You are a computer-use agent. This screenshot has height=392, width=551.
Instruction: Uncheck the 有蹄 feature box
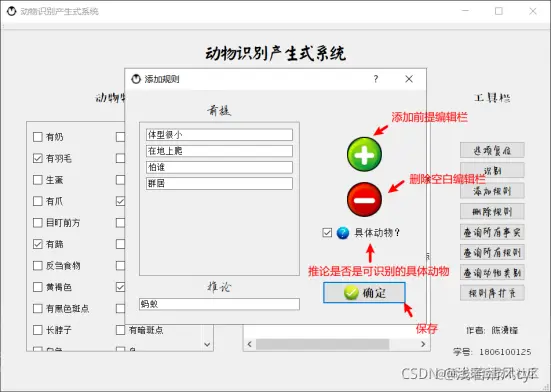click(x=38, y=244)
